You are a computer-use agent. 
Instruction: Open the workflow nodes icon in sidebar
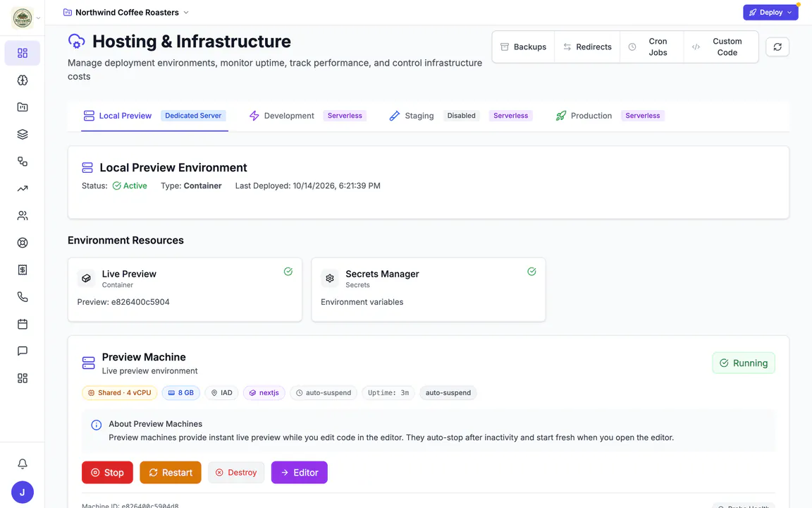click(x=23, y=161)
